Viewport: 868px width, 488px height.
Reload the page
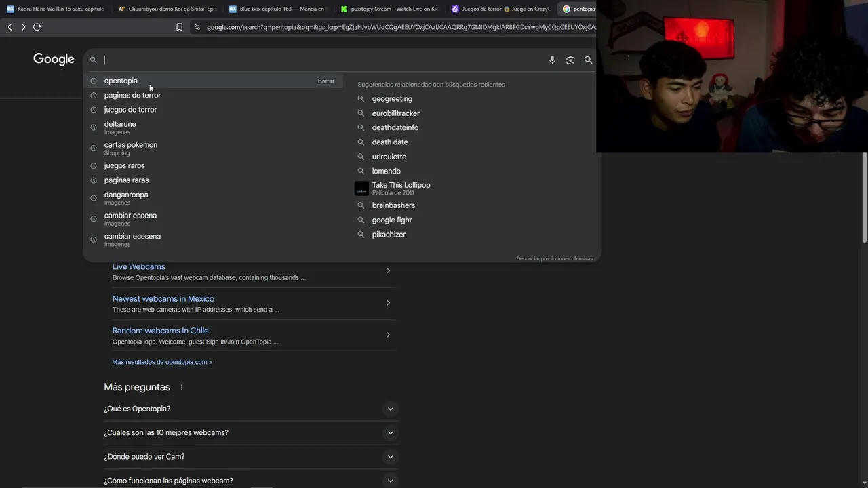click(37, 27)
